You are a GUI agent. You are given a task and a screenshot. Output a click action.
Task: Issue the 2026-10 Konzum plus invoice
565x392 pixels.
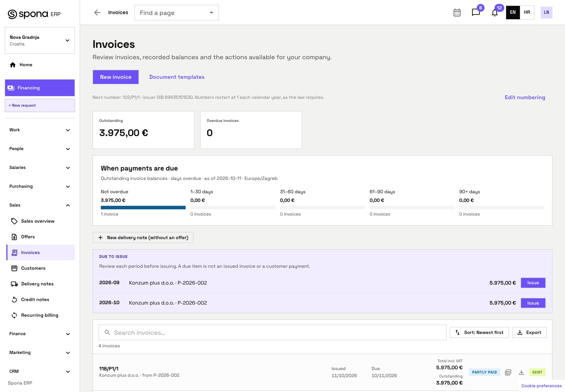tap(533, 303)
